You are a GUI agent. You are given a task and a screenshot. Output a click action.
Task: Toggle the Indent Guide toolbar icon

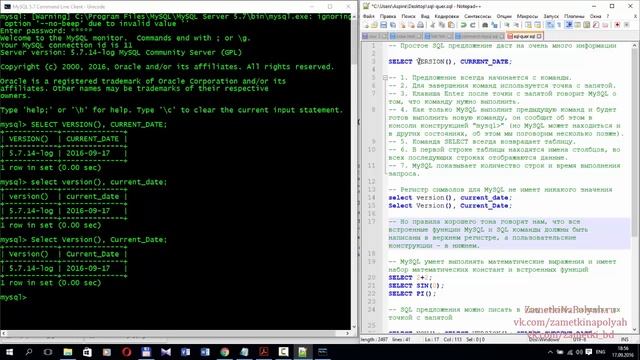tap(568, 25)
